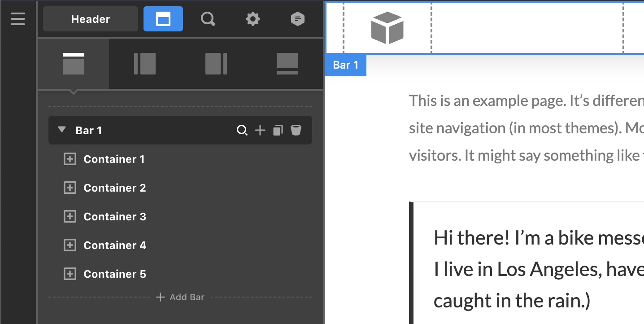This screenshot has width=644, height=324.
Task: Add element to Bar 1 with plus icon
Action: (260, 131)
